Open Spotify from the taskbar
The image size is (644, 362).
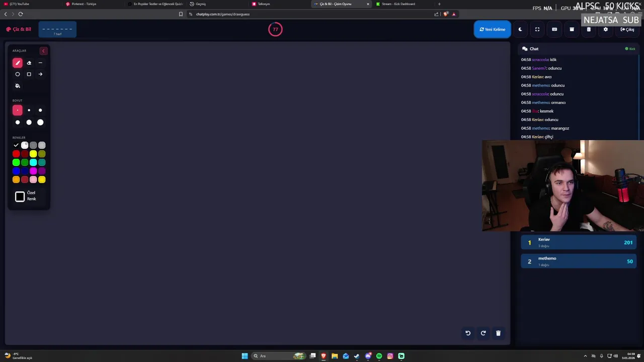[x=379, y=356]
